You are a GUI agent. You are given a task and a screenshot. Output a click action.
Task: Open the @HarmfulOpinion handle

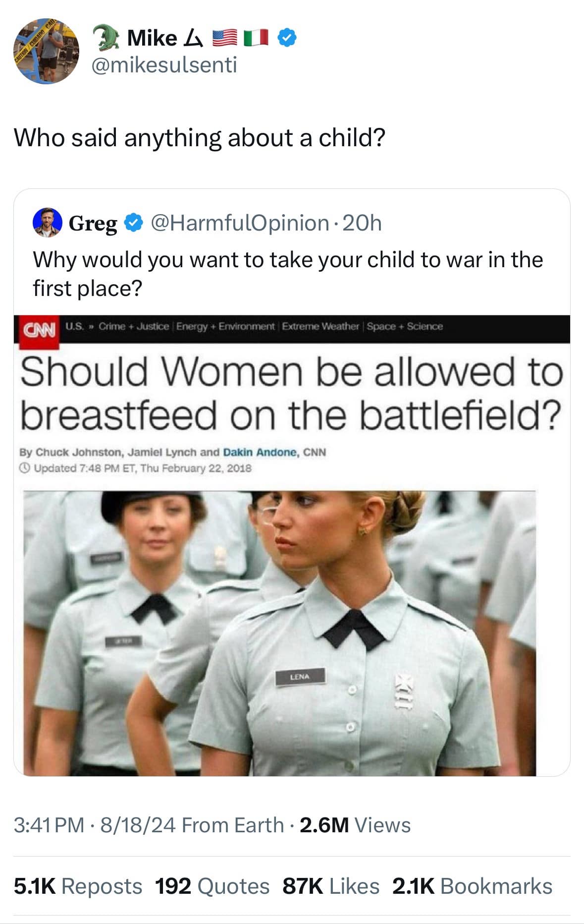240,223
